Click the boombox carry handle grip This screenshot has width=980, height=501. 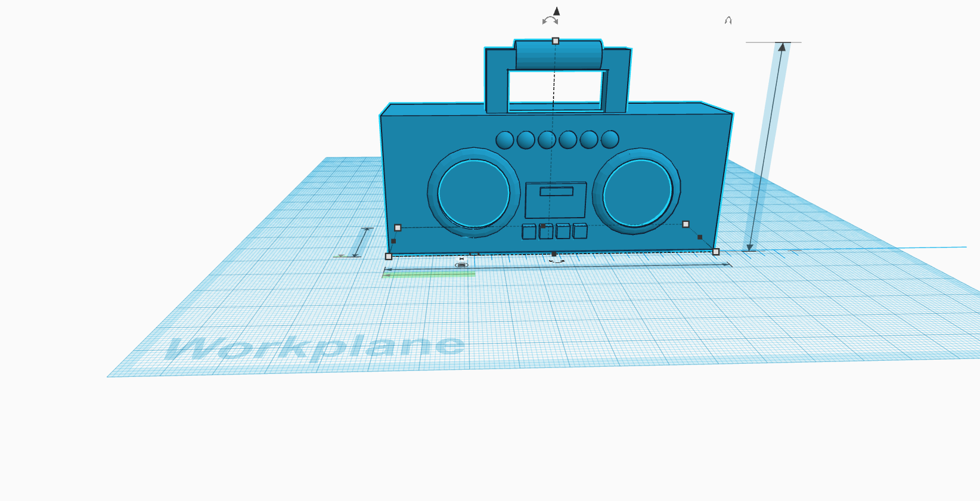[x=559, y=55]
